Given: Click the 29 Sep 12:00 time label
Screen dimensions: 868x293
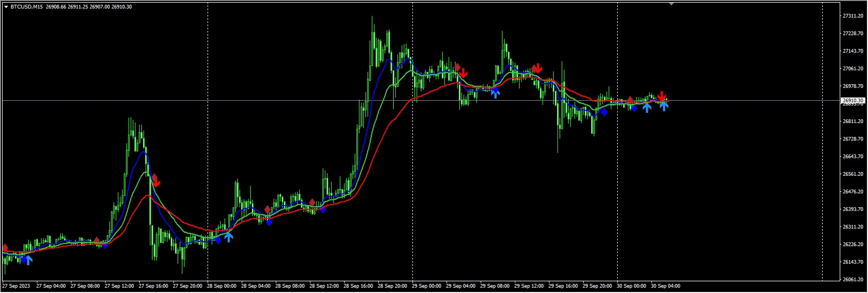Looking at the screenshot, I should pos(529,286).
